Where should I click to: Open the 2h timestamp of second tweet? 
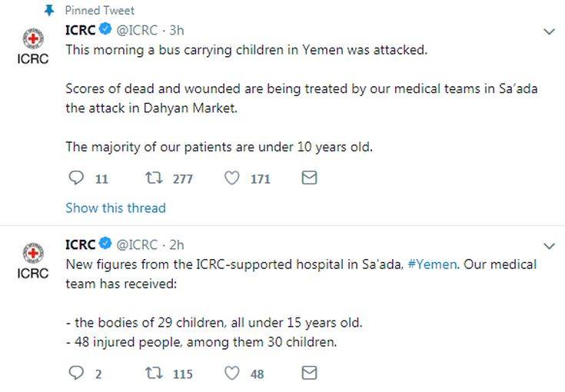click(176, 245)
